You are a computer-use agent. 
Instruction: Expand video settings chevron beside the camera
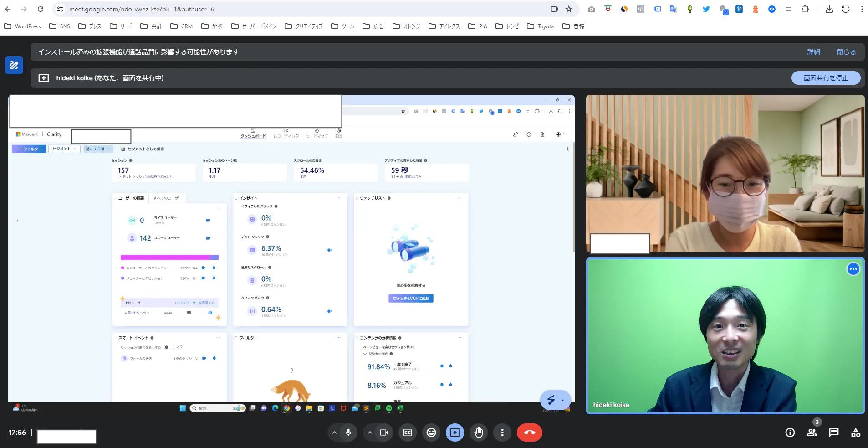[370, 433]
